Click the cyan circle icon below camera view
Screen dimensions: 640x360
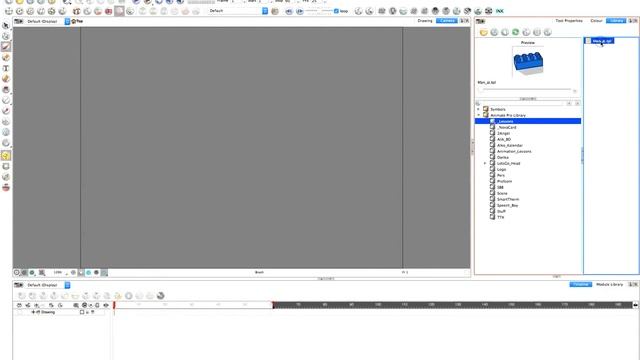(89, 272)
